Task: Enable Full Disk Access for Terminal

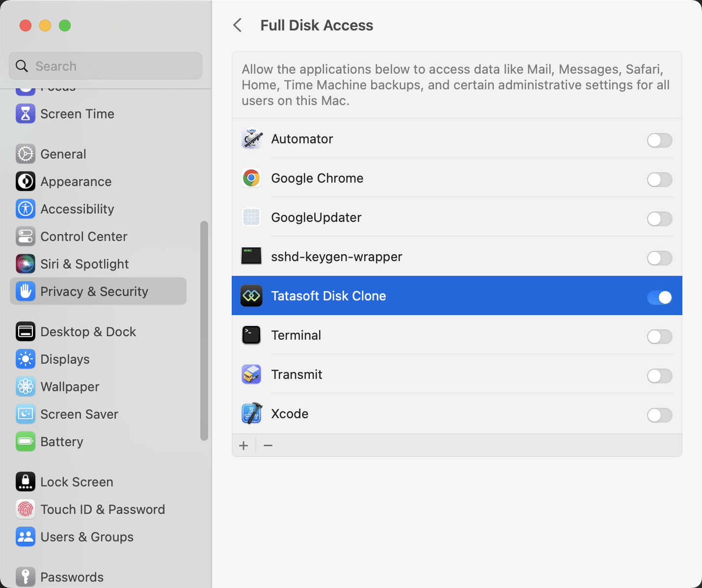Action: [x=660, y=337]
